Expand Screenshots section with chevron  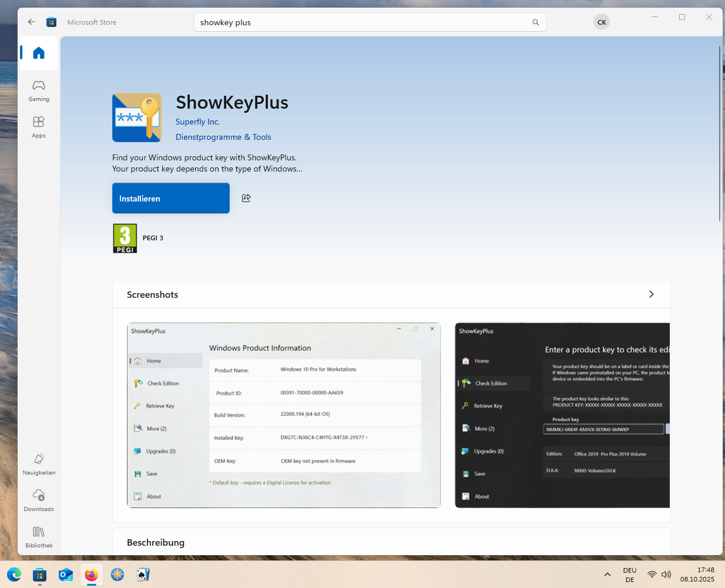point(651,294)
